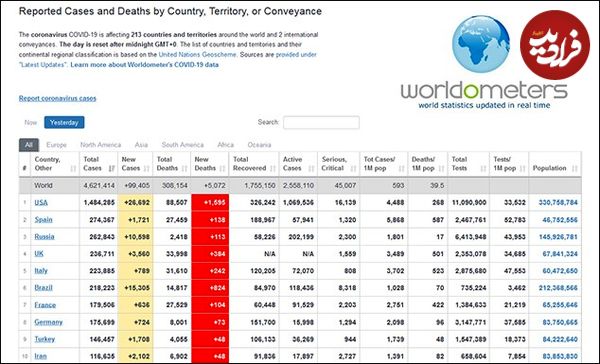Viewport: 600px width, 364px height.
Task: Select the All continents filter
Action: [x=29, y=145]
